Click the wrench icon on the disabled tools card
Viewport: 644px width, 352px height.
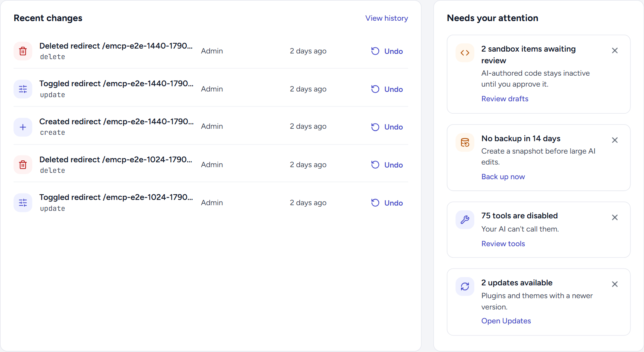coord(465,219)
